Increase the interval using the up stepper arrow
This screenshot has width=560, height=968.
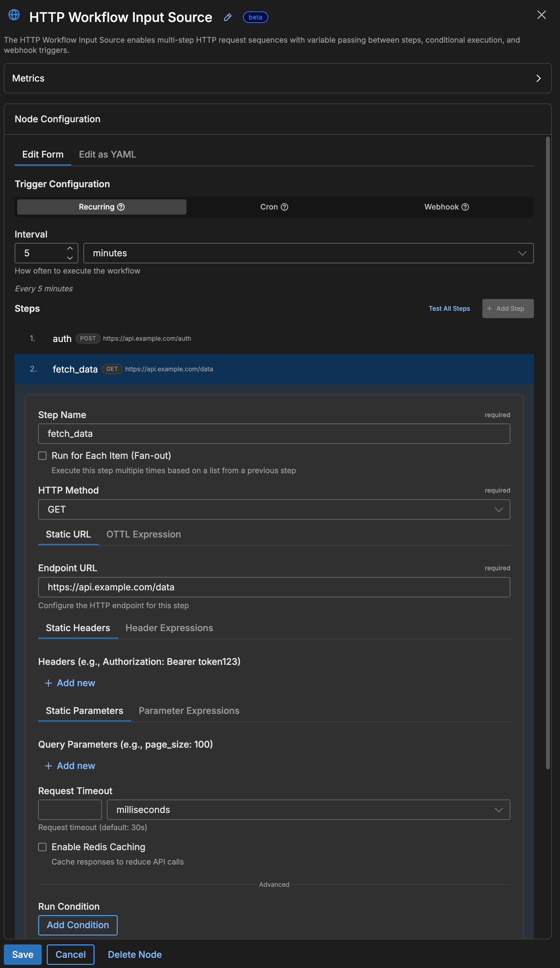pos(70,248)
